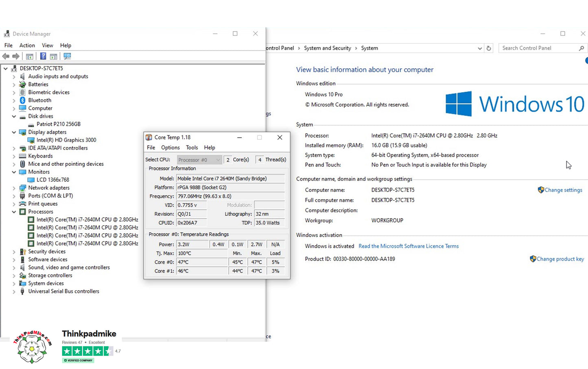Select the LCD 1366x768 monitor entry
Screen dimensions: 588x369
(x=53, y=180)
